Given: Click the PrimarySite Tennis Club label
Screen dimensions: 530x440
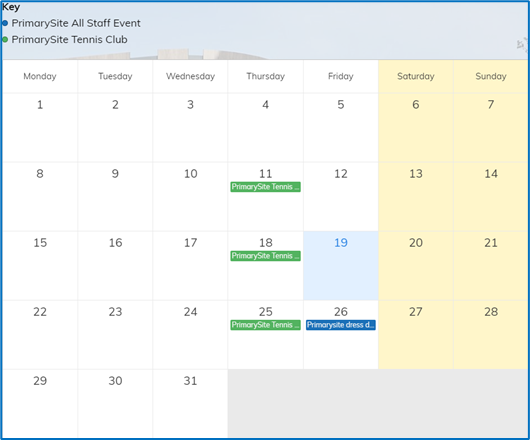Looking at the screenshot, I should click(70, 40).
